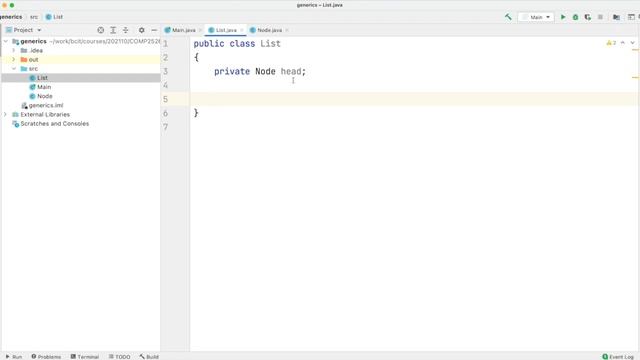
Task: Go to next highlighted error arrow
Action: [x=633, y=42]
